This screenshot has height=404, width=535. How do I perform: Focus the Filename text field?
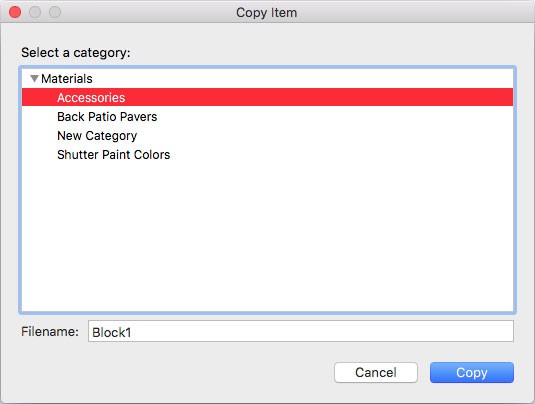click(301, 331)
